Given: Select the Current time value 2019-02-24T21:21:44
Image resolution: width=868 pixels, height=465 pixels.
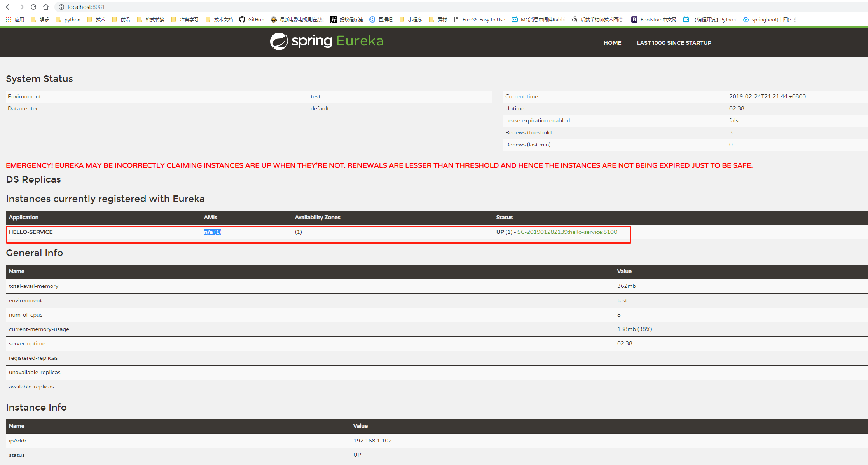Looking at the screenshot, I should click(x=767, y=96).
